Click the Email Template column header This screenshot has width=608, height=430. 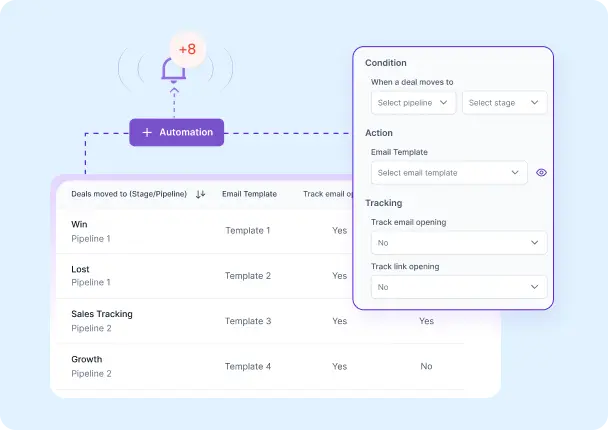tap(249, 194)
